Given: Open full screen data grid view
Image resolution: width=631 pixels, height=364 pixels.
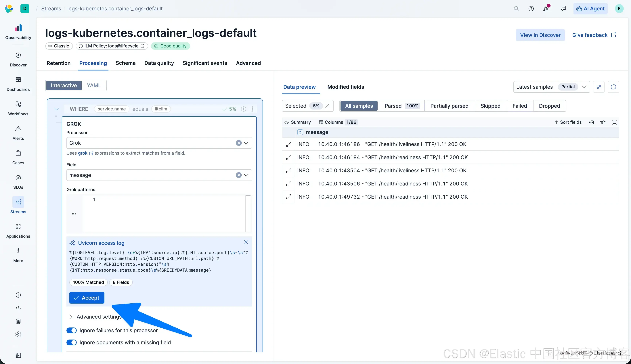Looking at the screenshot, I should tap(614, 122).
